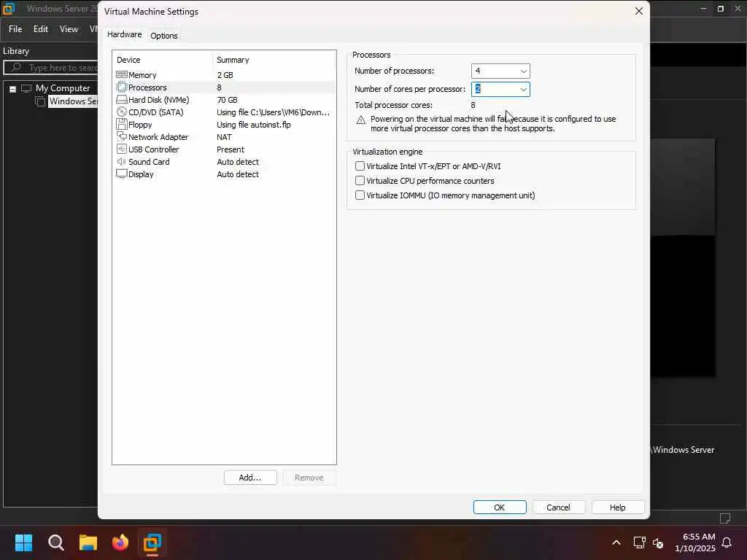This screenshot has width=747, height=560.
Task: Open taskbar Search
Action: coord(55,542)
